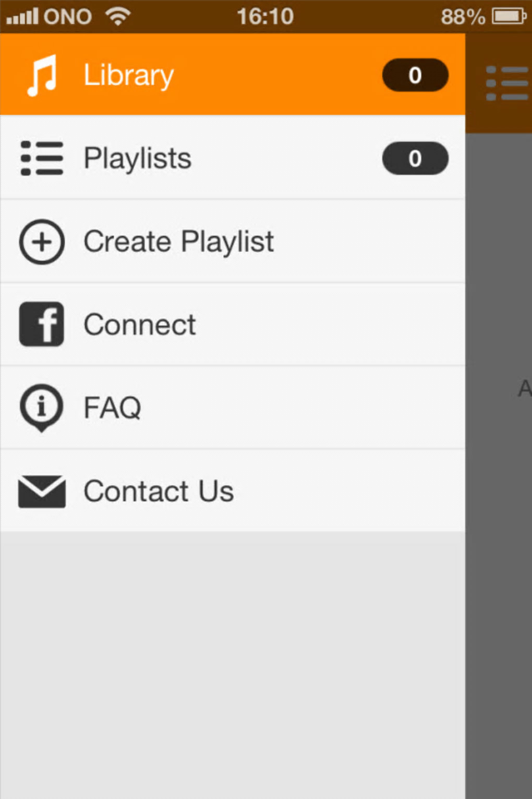Tap the dimmed main panel to close menu
The width and height of the screenshot is (532, 799).
[499, 522]
